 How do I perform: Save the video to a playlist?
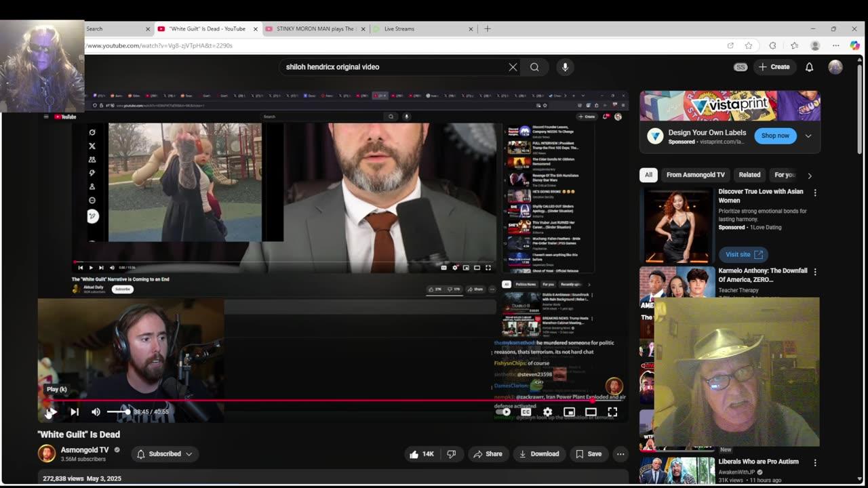(x=589, y=454)
